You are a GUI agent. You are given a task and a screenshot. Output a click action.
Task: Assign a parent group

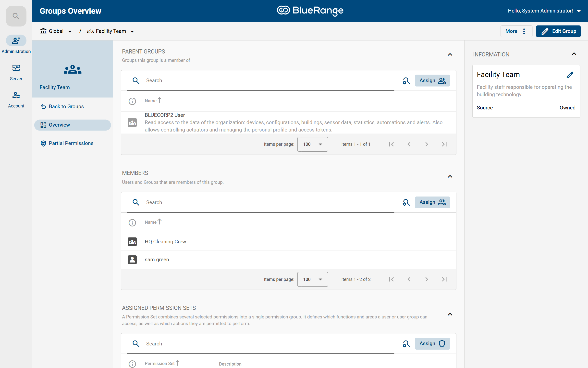(432, 80)
